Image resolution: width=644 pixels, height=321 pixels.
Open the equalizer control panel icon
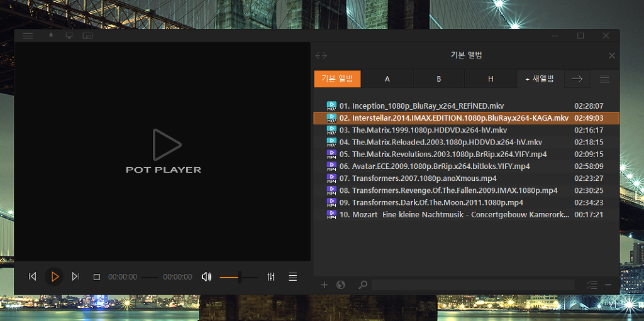(271, 276)
